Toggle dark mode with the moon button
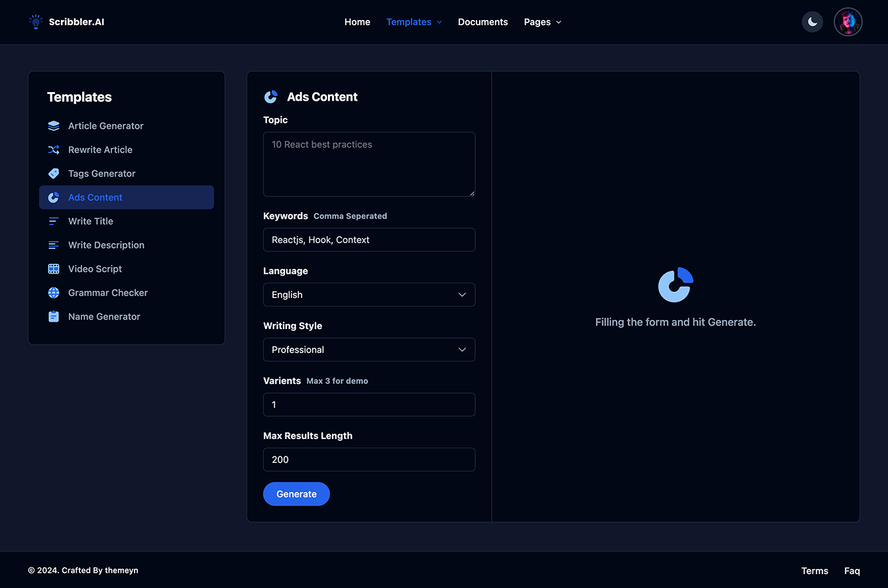Screen dimensions: 888x588 [x=812, y=22]
